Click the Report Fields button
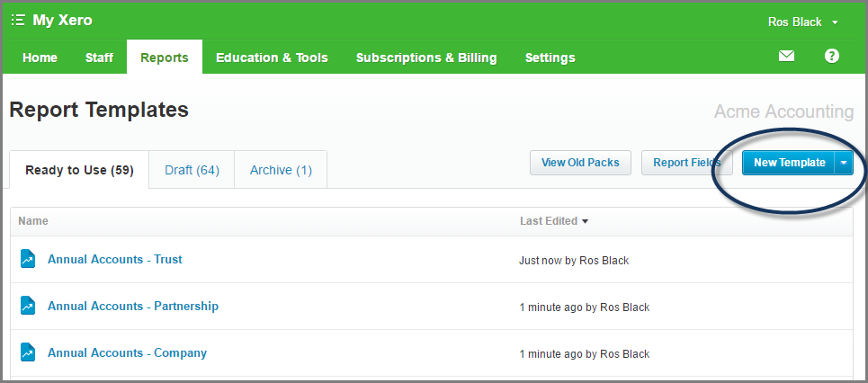 pyautogui.click(x=687, y=163)
